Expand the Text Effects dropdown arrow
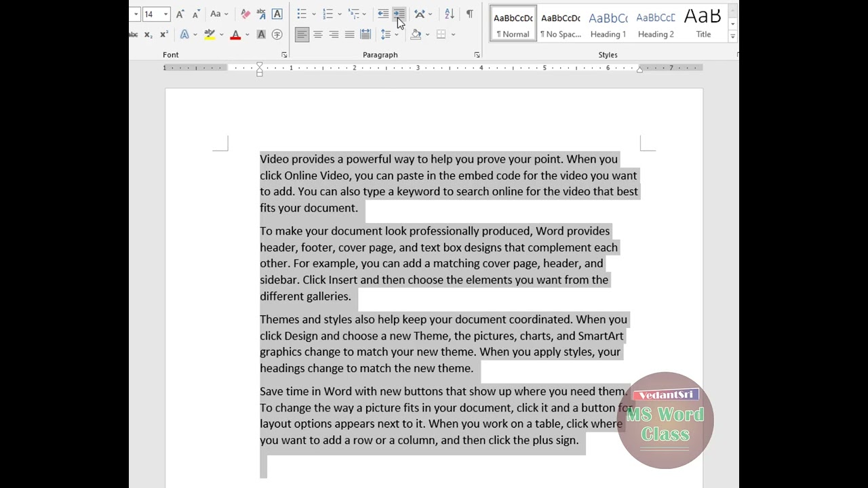The width and height of the screenshot is (868, 488). [195, 35]
